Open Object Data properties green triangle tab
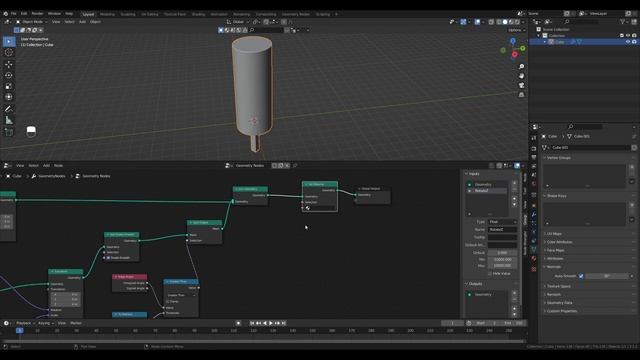This screenshot has height=360, width=640. (533, 249)
